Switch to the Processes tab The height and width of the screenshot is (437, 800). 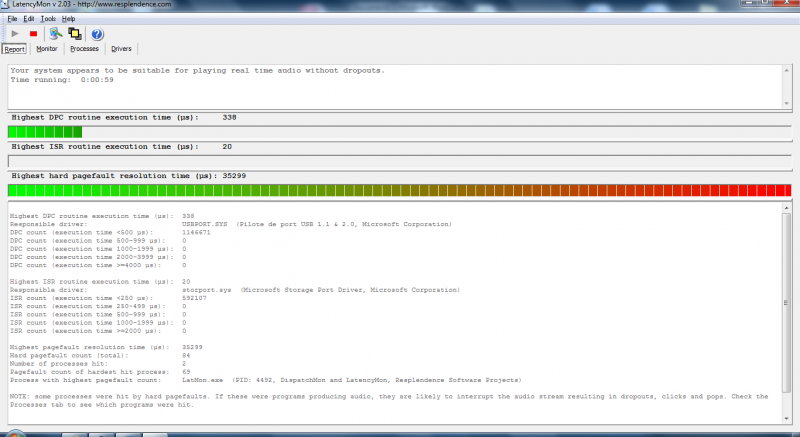pyautogui.click(x=84, y=48)
